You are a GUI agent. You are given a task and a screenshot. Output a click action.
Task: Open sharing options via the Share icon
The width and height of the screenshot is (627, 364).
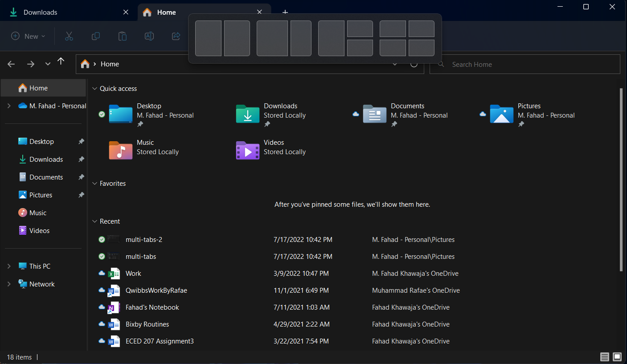click(x=176, y=36)
